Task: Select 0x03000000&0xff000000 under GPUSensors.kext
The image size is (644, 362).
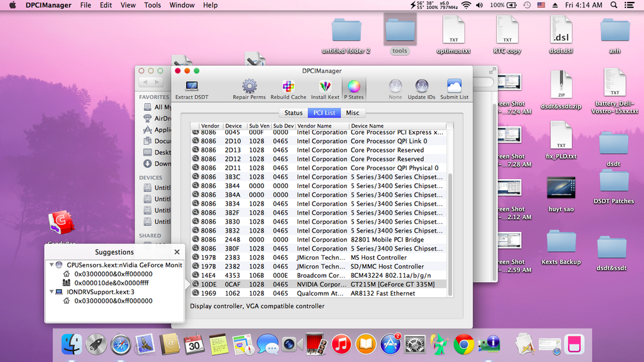Action: [113, 274]
